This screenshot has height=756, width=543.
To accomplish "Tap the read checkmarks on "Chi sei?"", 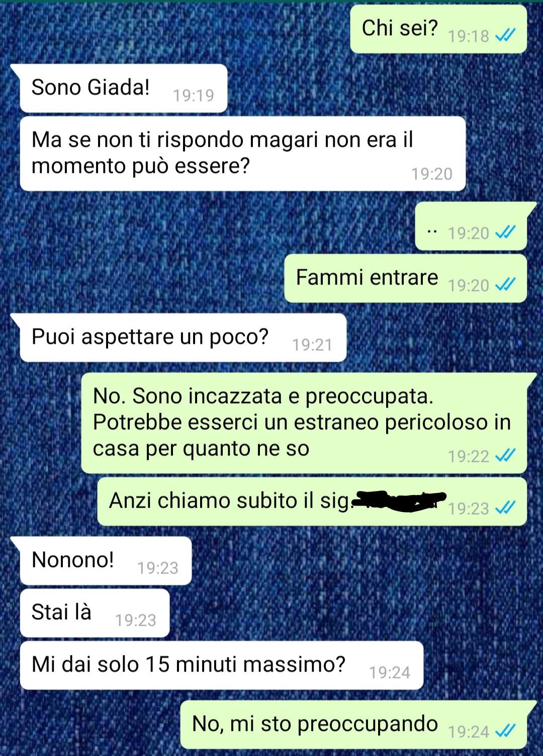I will coord(505,35).
